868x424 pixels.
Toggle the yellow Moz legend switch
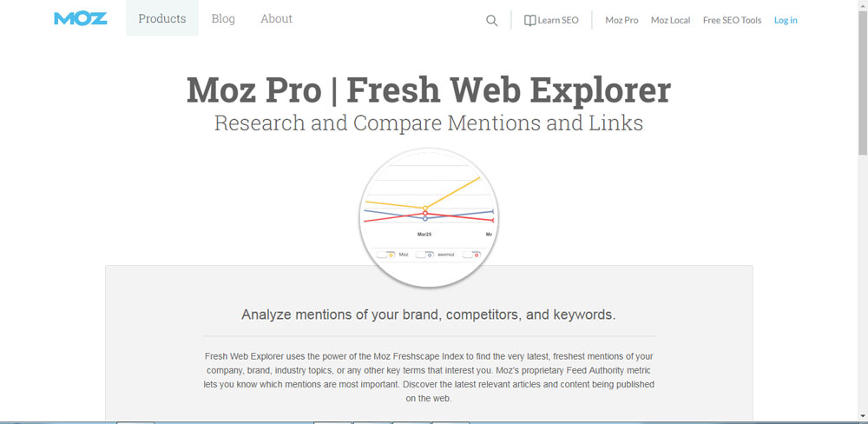385,255
